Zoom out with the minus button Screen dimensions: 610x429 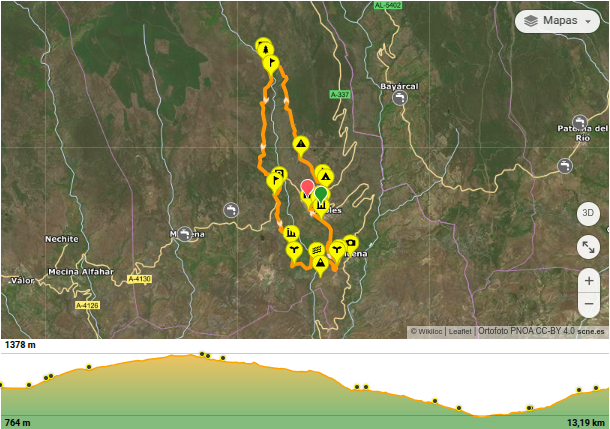tap(589, 305)
